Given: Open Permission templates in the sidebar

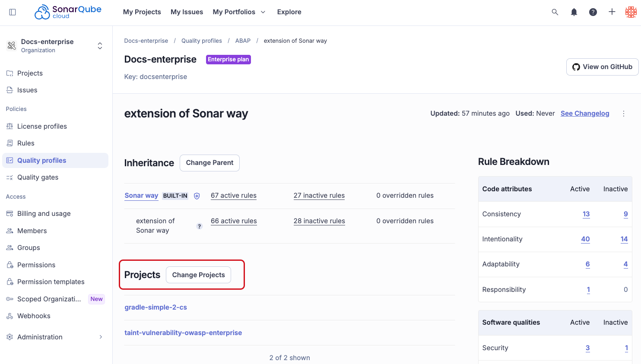Looking at the screenshot, I should coord(55,282).
